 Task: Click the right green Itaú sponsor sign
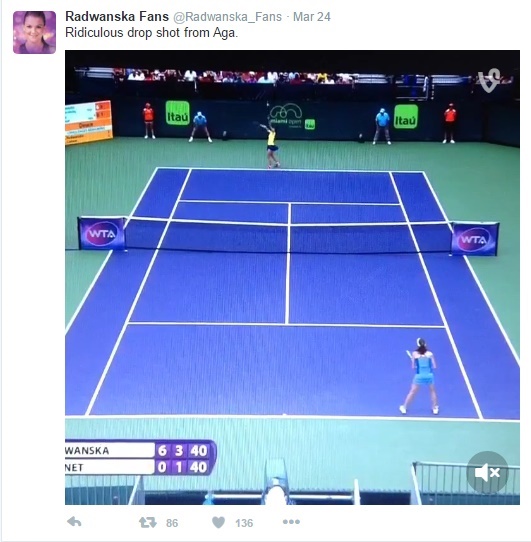click(x=406, y=117)
